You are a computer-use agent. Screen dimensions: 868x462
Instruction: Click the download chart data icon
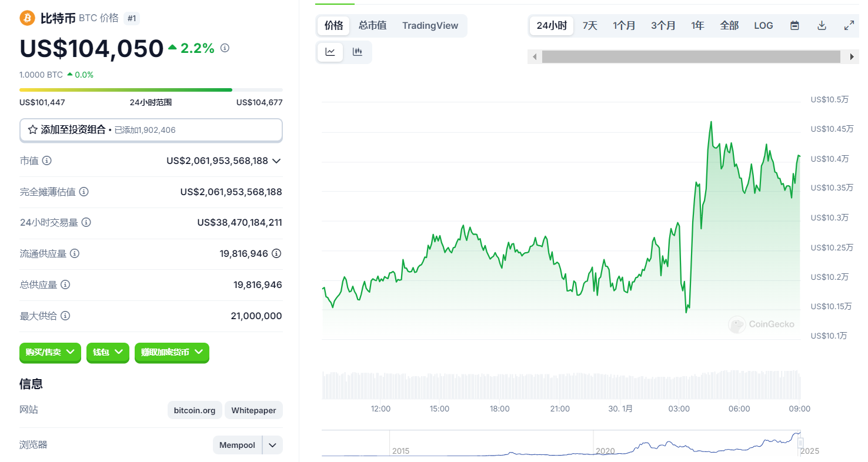(x=822, y=25)
